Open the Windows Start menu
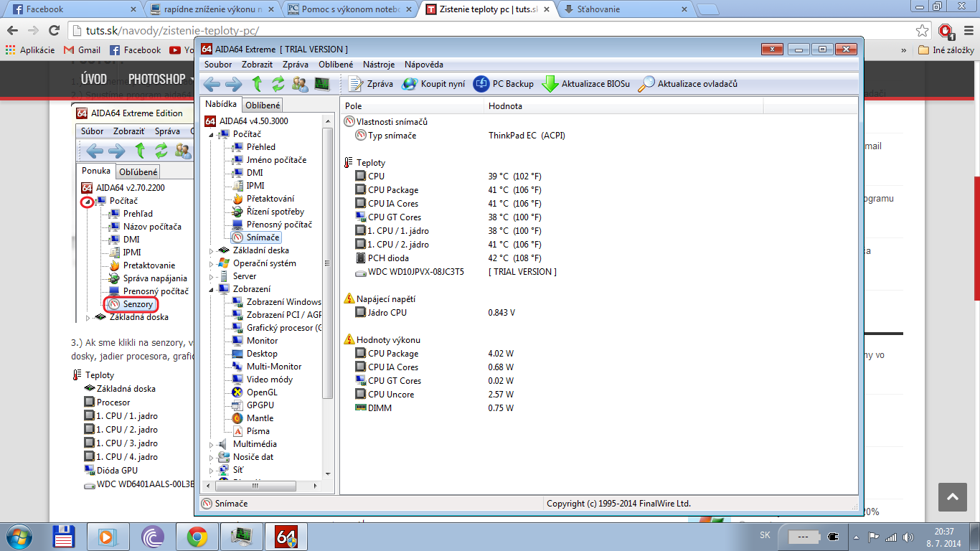 [x=20, y=537]
